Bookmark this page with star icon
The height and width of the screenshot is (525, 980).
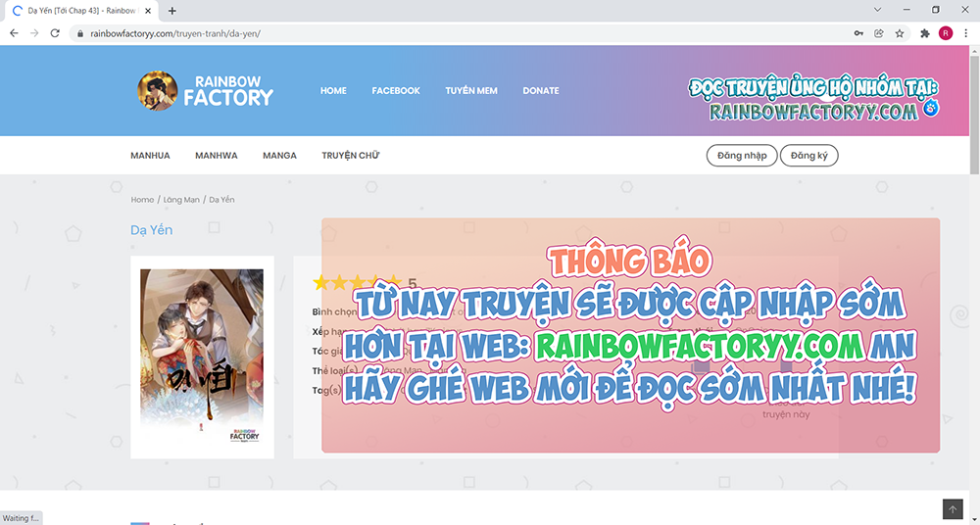[900, 32]
